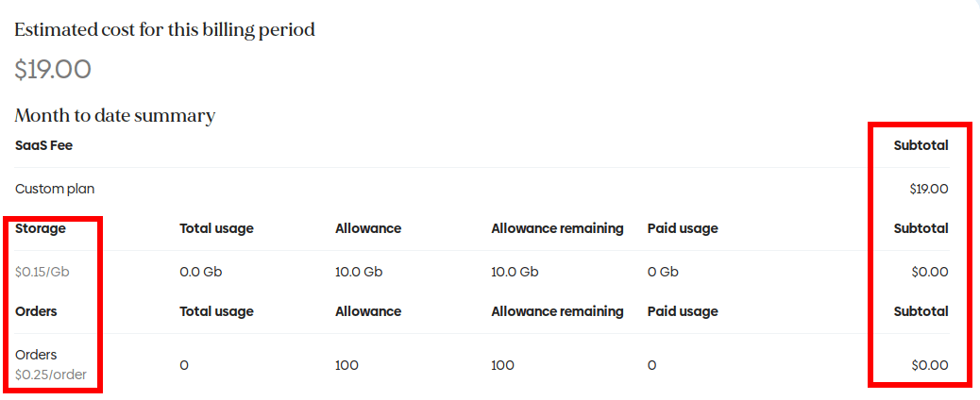This screenshot has height=400, width=980.
Task: Click the $0.15/Gb storage rate
Action: (42, 273)
